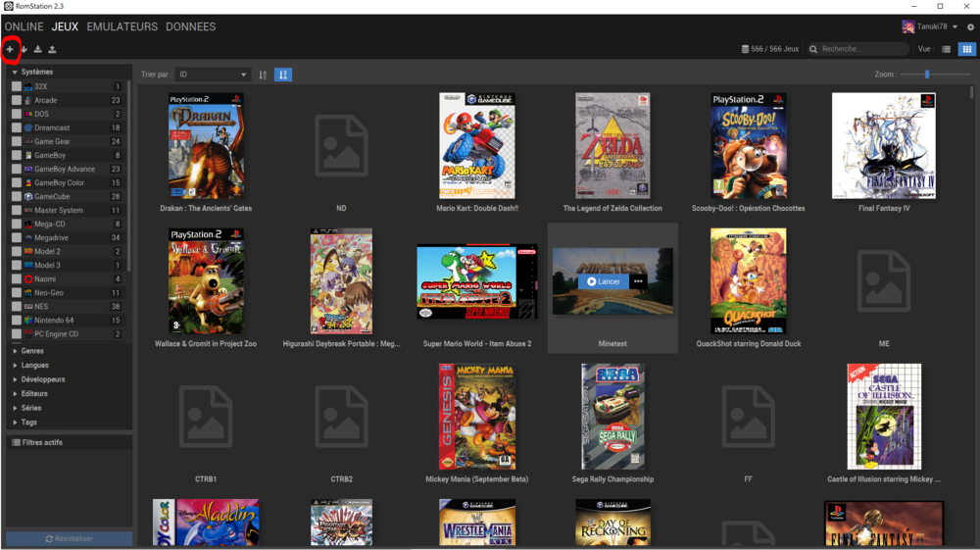Screen dimensions: 980x550
Task: Collapse the Systèmes section
Action: [15, 72]
